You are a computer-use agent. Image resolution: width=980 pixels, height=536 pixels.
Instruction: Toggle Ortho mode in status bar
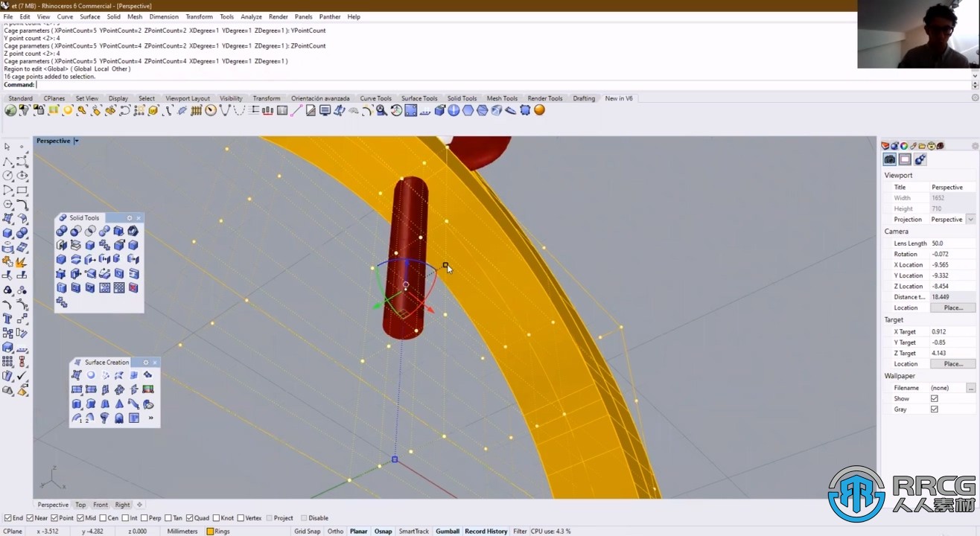335,532
